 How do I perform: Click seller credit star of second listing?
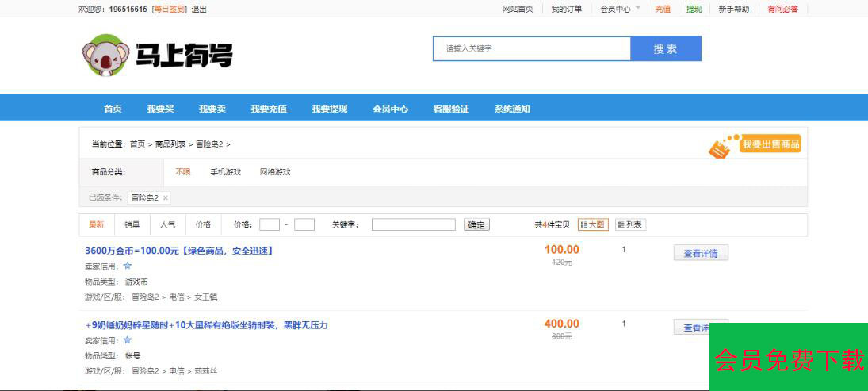pos(128,339)
